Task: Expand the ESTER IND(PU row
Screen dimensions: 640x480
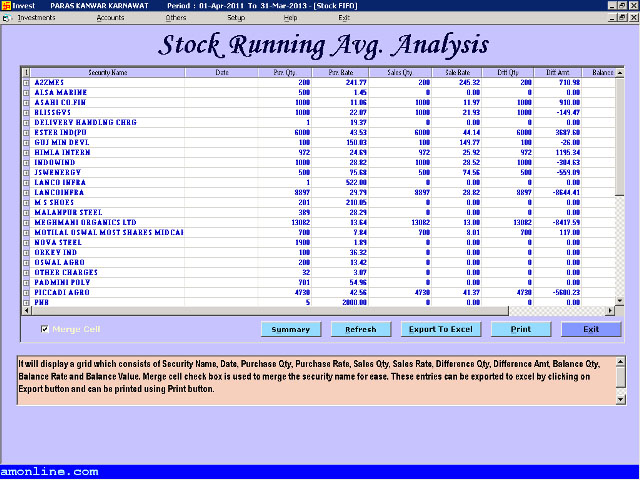Action: click(x=26, y=133)
